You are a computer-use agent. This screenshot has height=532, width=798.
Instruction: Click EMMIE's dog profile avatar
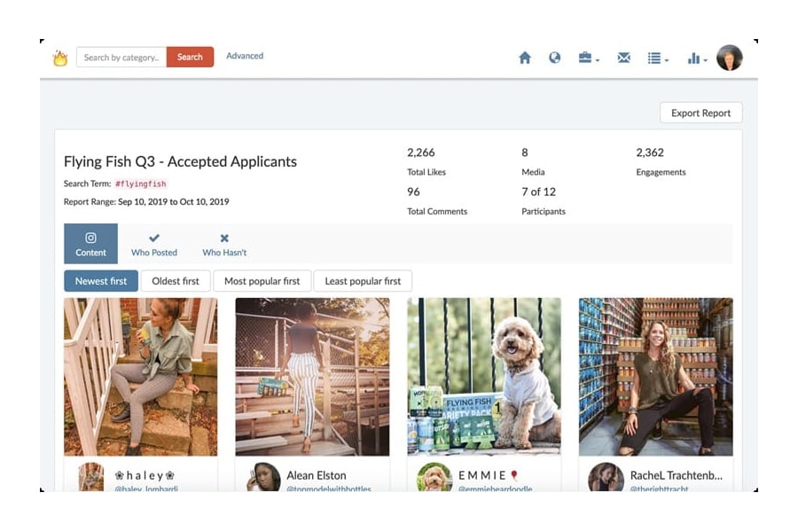click(434, 477)
